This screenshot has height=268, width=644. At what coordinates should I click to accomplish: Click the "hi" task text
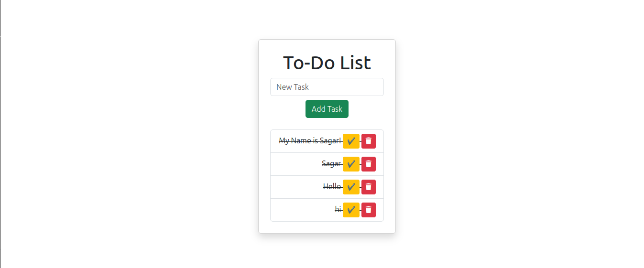click(338, 210)
